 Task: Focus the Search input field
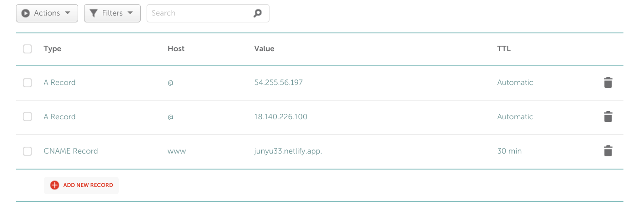point(201,13)
